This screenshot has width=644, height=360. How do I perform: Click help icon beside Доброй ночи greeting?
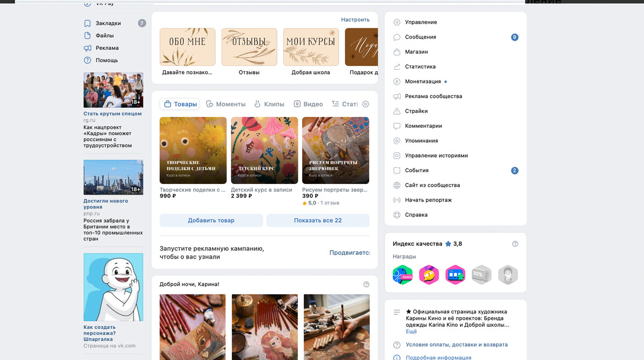pos(367,284)
